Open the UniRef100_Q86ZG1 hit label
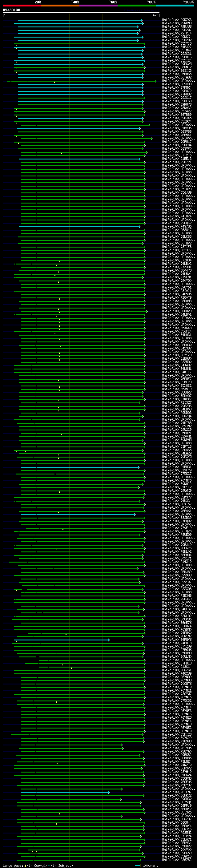The width and height of the screenshot is (197, 868). click(177, 670)
